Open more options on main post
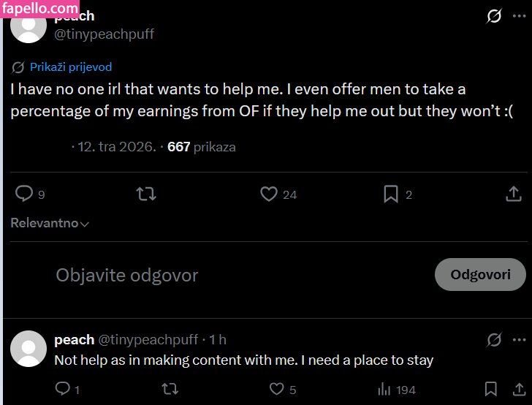The width and height of the screenshot is (532, 405). [520, 15]
